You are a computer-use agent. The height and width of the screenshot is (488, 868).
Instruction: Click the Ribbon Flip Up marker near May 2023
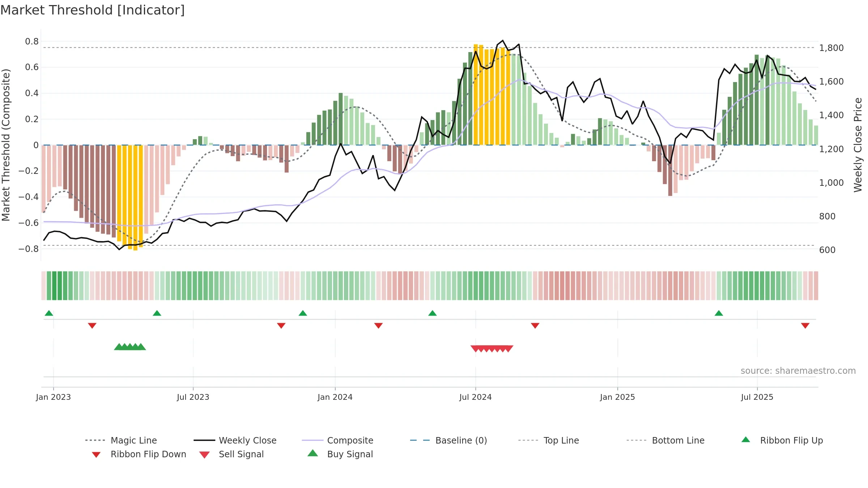(x=157, y=313)
